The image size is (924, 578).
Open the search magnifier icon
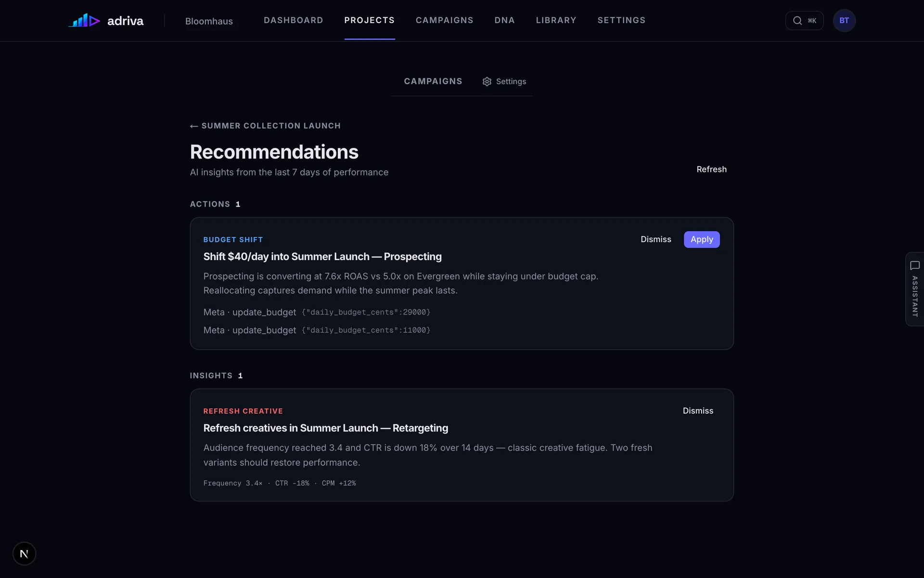[797, 21]
